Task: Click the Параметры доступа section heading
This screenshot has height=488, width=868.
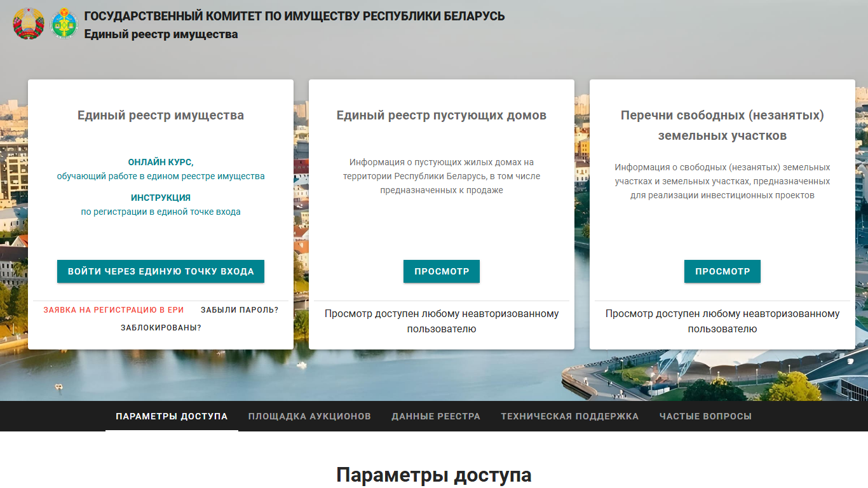Action: (434, 475)
